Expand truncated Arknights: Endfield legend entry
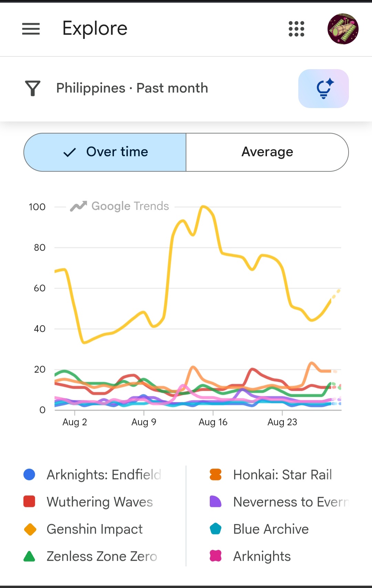 (92, 474)
